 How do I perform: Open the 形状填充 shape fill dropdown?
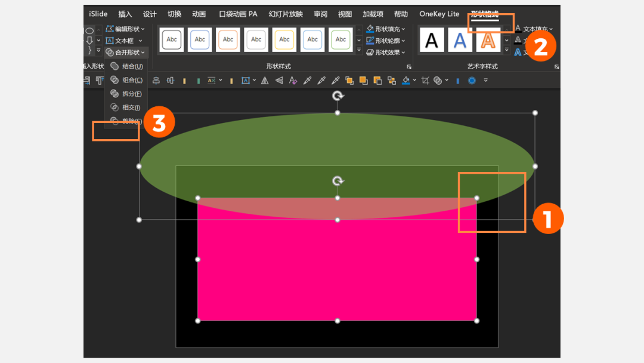386,29
